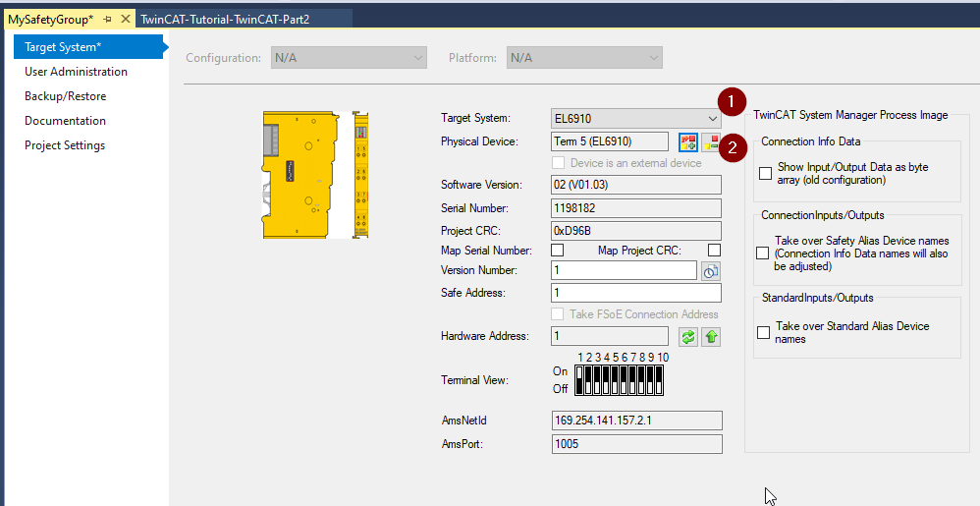Screen dimensions: 980x506
Task: Click the TwinCAT System Manager Process Image heading
Action: pos(850,115)
